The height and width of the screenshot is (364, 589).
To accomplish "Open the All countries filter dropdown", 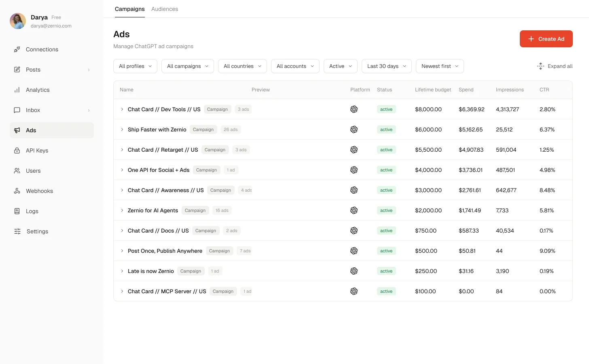I will pos(242,66).
